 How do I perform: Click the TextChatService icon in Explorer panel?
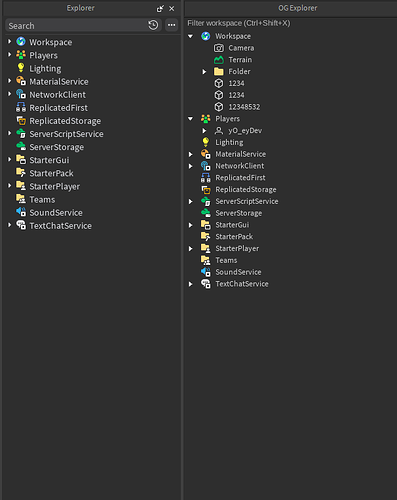(21, 225)
